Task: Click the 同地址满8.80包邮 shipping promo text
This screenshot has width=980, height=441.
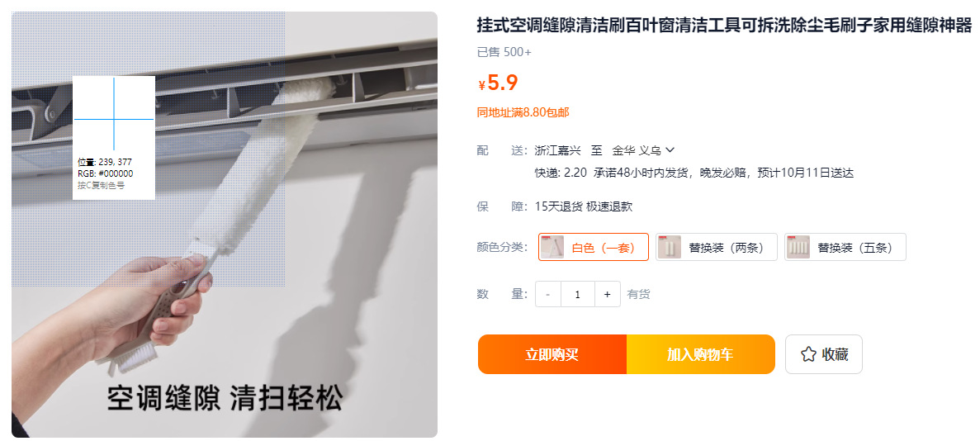Action: (x=523, y=112)
